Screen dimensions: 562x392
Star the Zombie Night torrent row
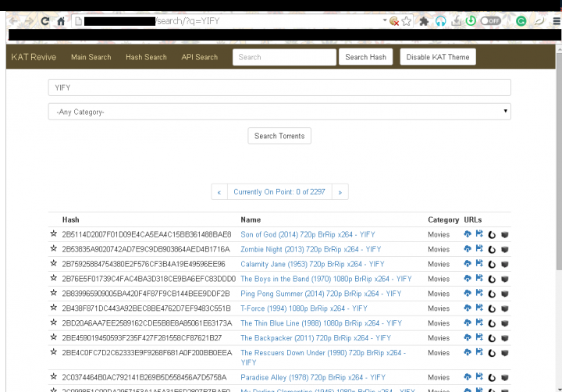tap(54, 248)
